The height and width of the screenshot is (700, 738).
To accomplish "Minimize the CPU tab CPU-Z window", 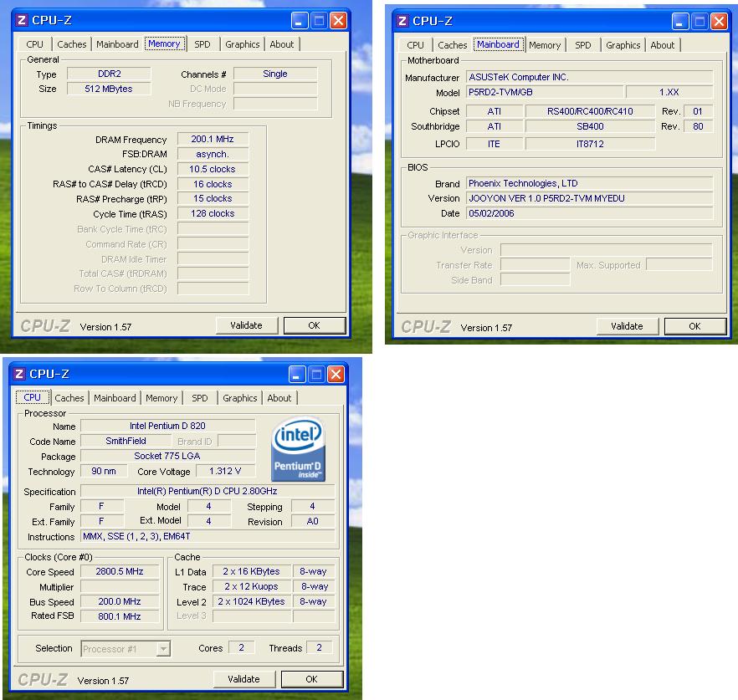I will point(297,375).
